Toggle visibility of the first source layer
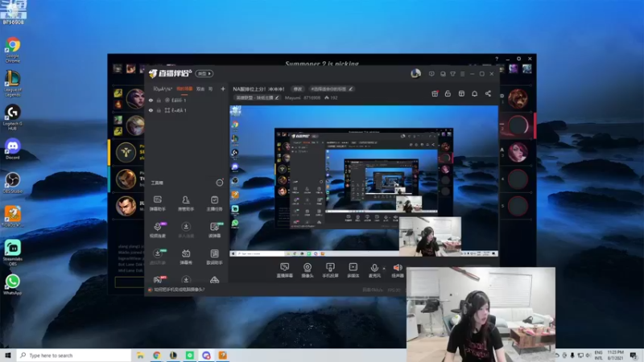 (x=151, y=100)
